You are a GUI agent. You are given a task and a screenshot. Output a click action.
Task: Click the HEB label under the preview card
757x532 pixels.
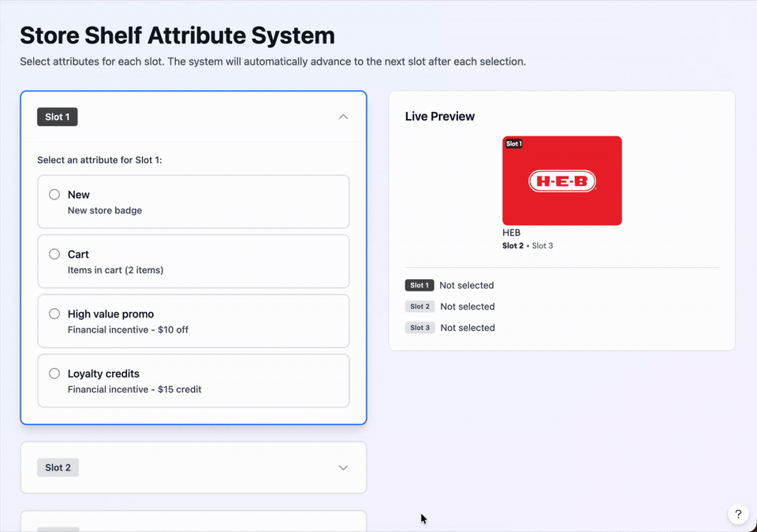coord(511,233)
